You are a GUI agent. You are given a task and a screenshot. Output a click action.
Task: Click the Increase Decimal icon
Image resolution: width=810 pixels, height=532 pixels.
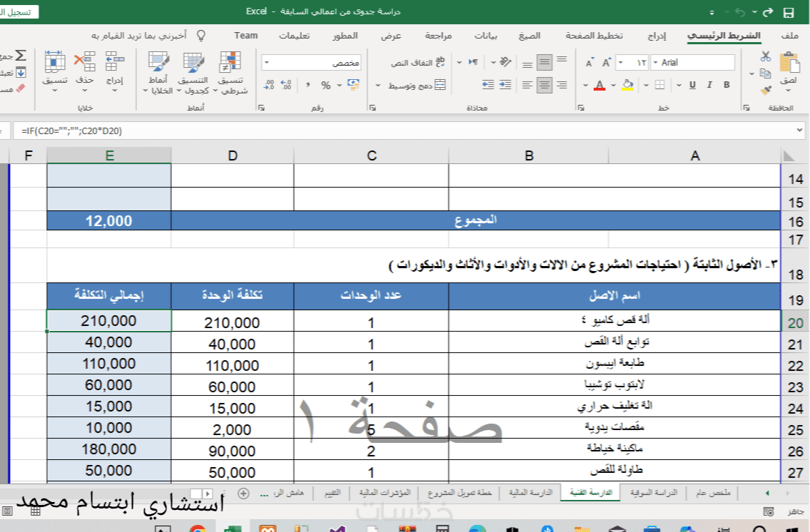pyautogui.click(x=286, y=85)
